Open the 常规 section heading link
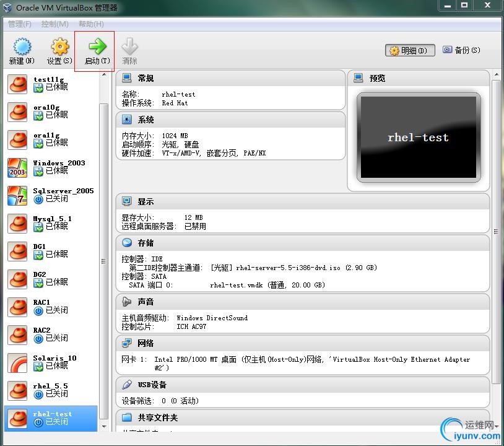This screenshot has width=504, height=446. coord(146,78)
